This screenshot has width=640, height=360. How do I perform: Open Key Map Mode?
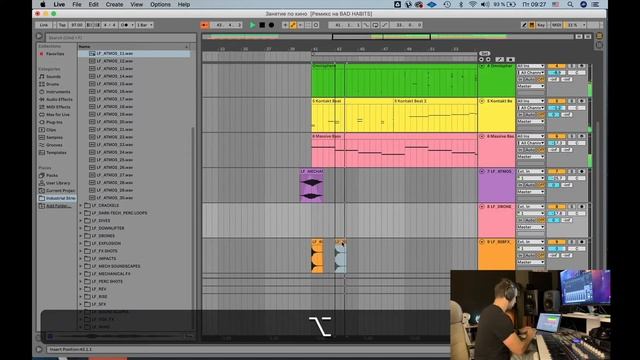(541, 25)
